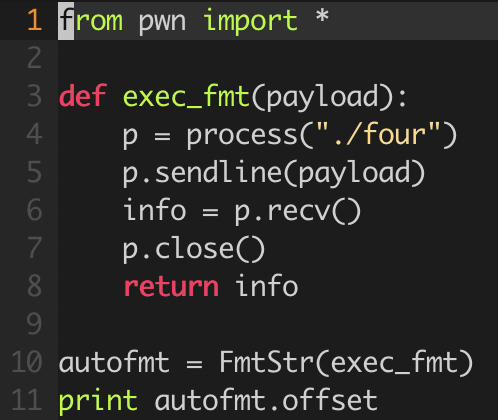
Task: Click the 'print' keyword on line 11
Action: 98,401
